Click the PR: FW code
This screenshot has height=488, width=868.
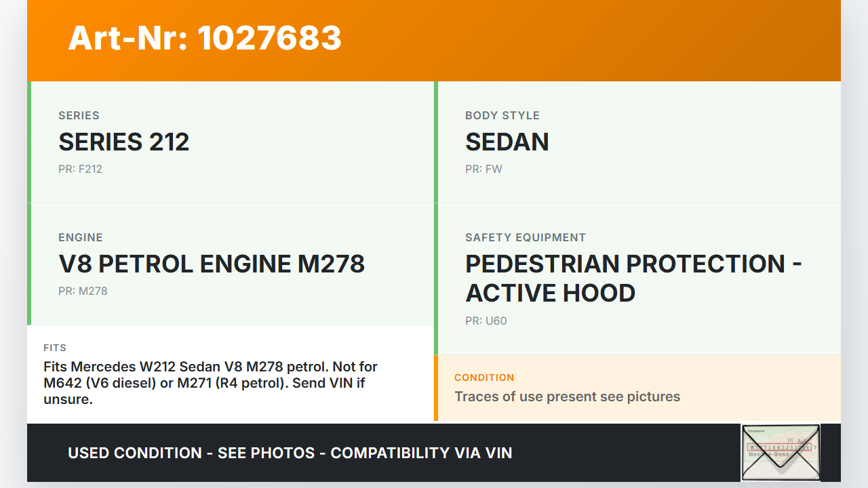point(484,169)
